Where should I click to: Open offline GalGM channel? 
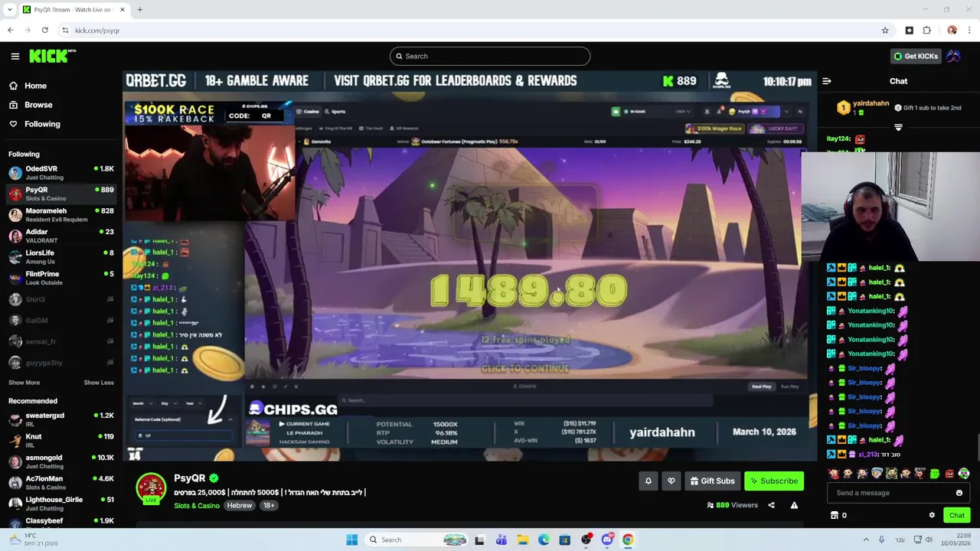61,321
